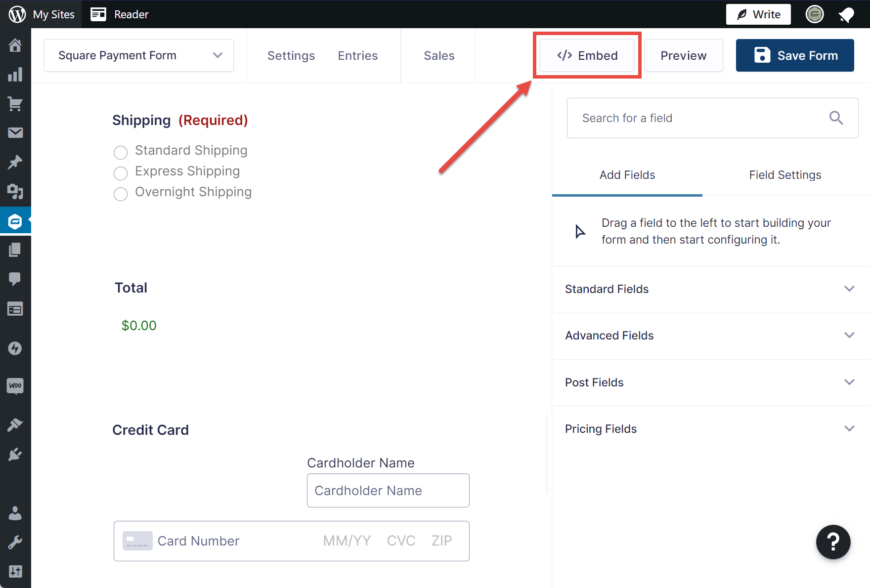
Task: Expand the Post Fields section
Action: coord(711,382)
